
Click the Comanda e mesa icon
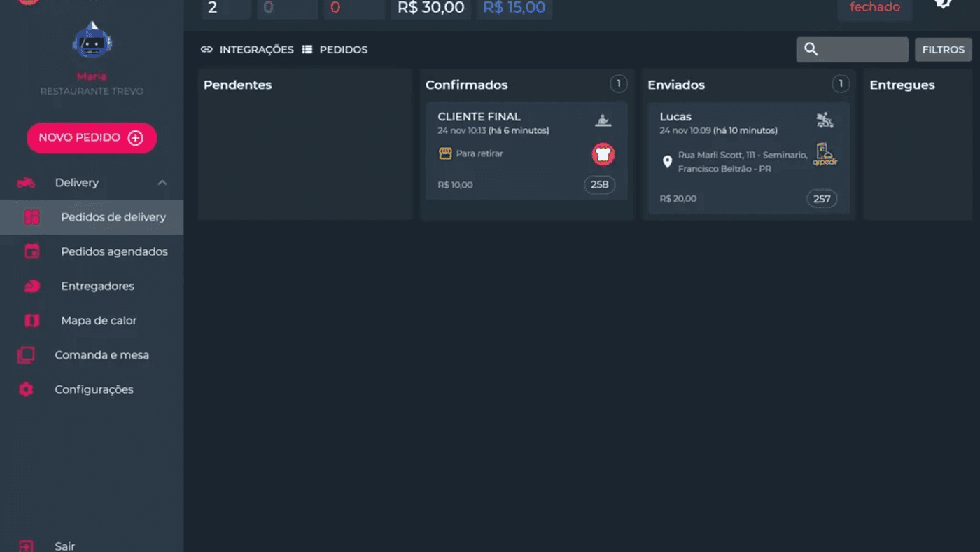[x=26, y=355]
